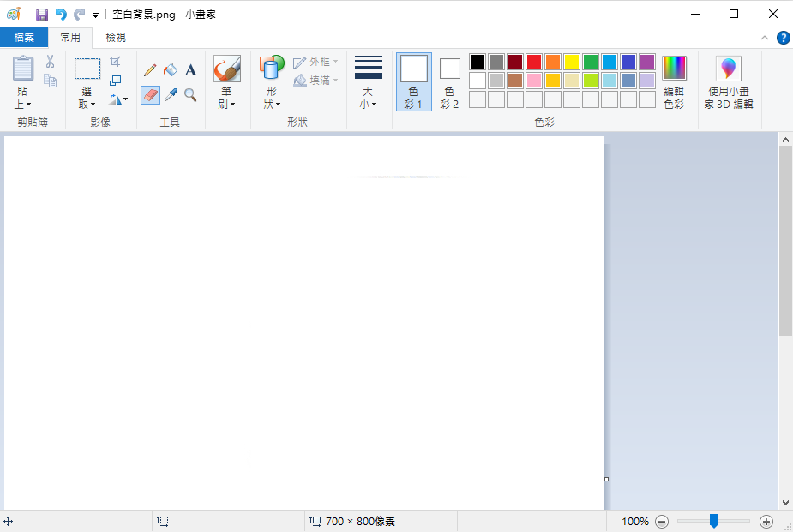The width and height of the screenshot is (793, 532).
Task: Pick the lime color swatch
Action: [x=590, y=81]
